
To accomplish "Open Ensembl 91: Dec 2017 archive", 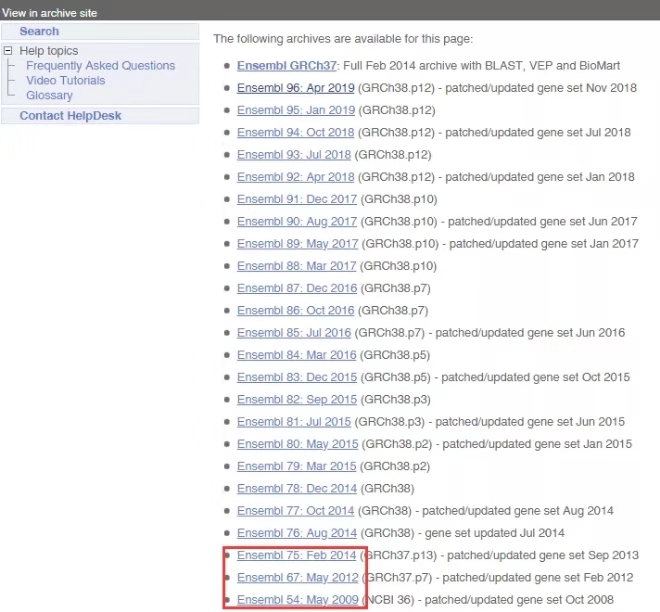I will coord(297,199).
